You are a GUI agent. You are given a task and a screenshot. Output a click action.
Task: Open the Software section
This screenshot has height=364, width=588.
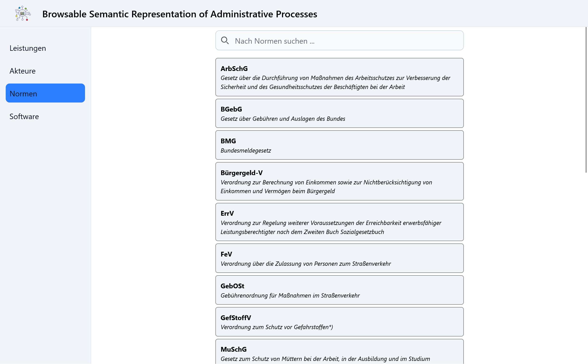coord(24,117)
